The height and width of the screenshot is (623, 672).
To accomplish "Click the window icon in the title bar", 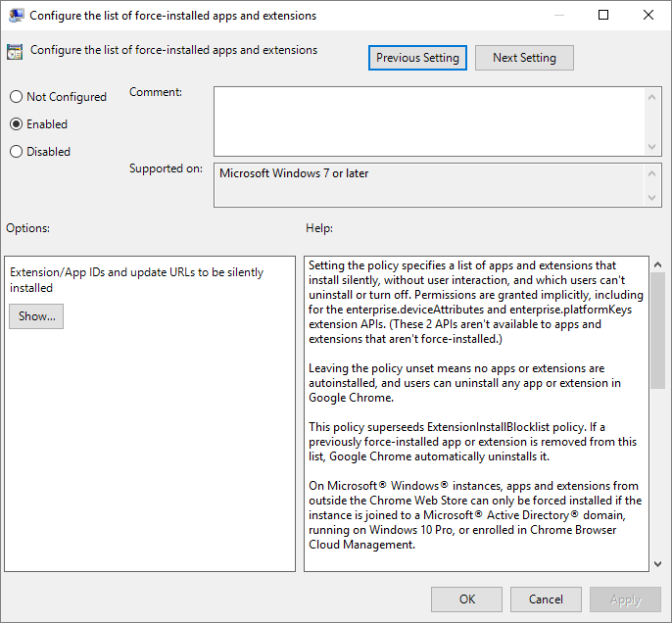I will pyautogui.click(x=16, y=16).
